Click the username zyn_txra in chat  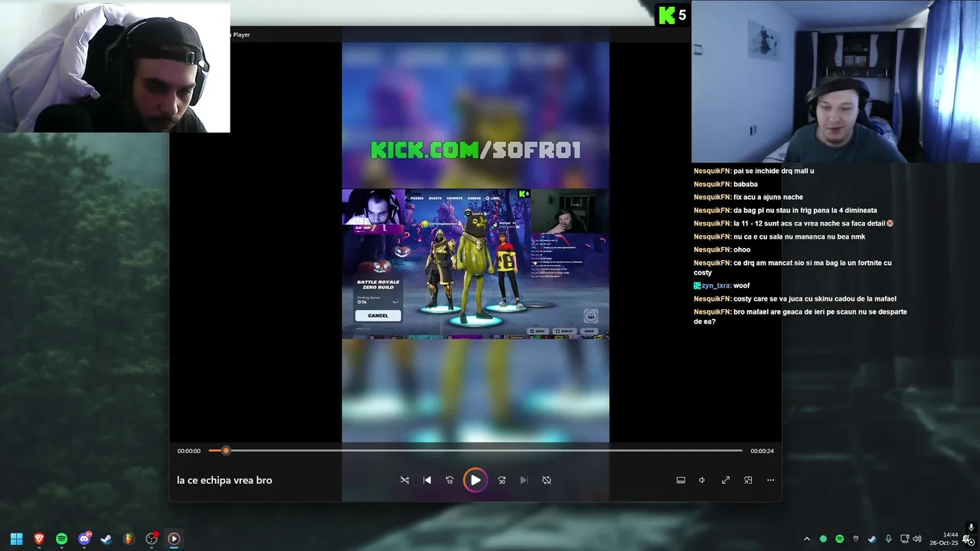[715, 285]
